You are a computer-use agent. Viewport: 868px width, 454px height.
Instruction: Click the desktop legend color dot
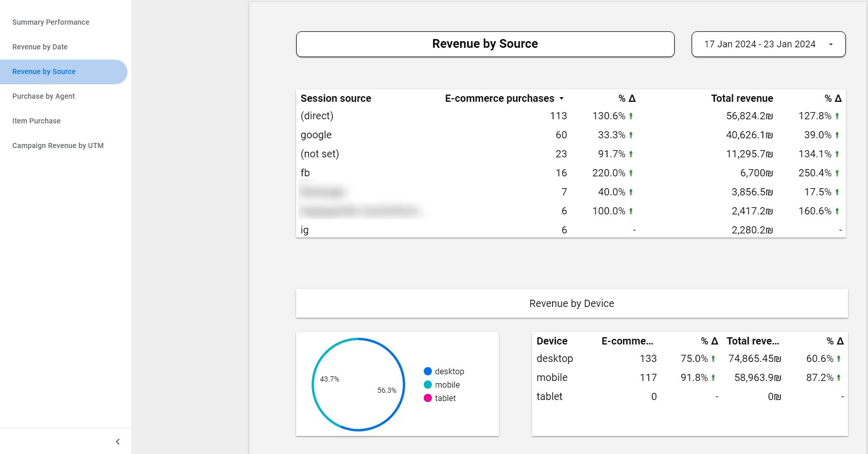[428, 371]
